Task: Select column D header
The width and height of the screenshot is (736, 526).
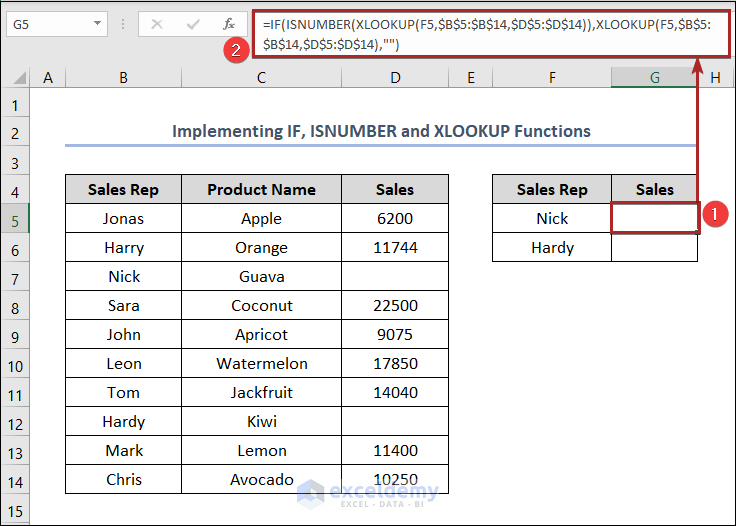Action: 395,78
